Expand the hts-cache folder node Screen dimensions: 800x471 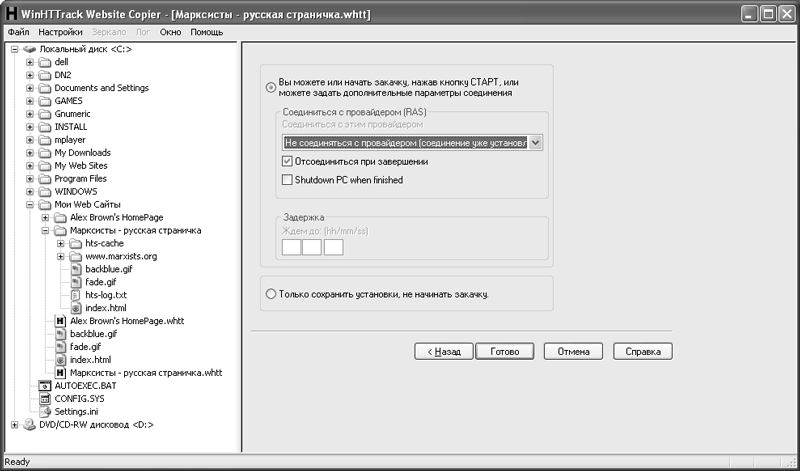tap(61, 243)
